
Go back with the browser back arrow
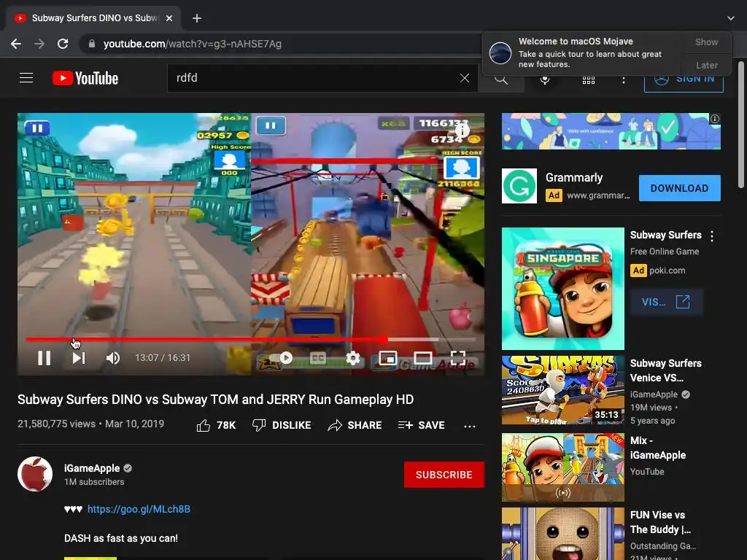click(x=16, y=44)
